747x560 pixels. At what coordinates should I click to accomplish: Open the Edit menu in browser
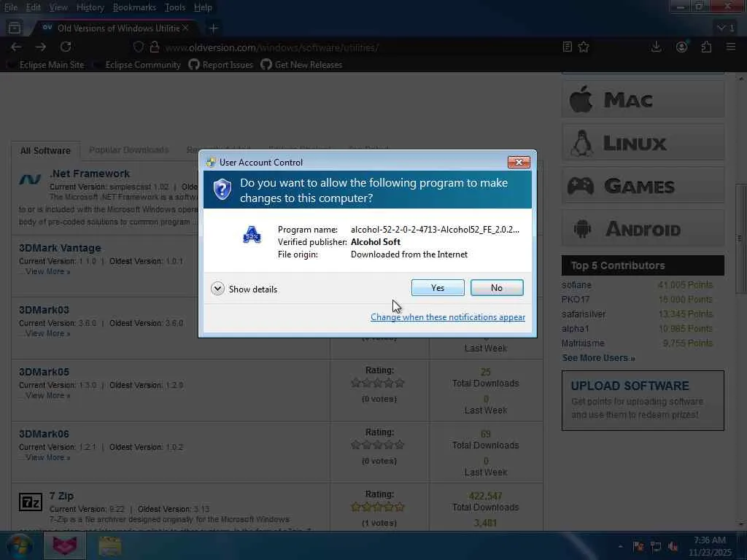33,7
